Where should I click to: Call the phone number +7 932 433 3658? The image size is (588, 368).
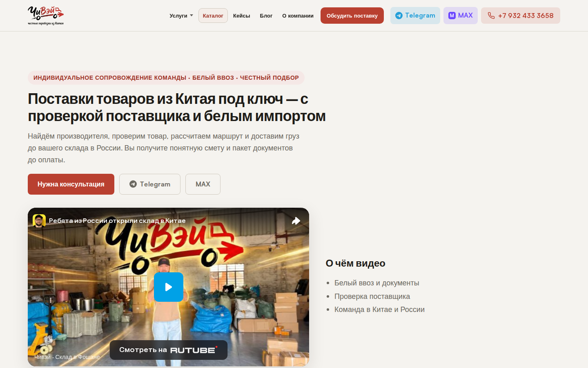tap(521, 16)
